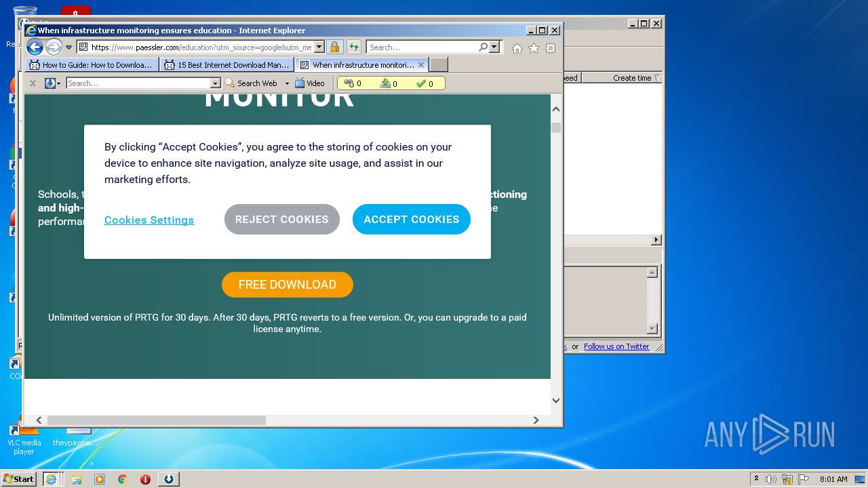This screenshot has width=868, height=488.
Task: Open the VLC media player desktop icon
Action: pyautogui.click(x=24, y=438)
